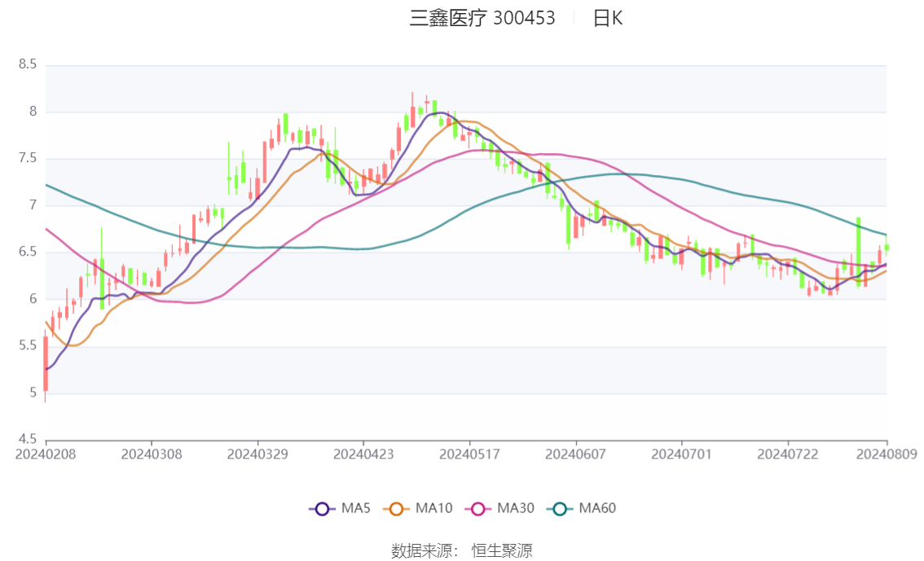Click the 8.5 price axis label
Screen dimensions: 924x561
[x=27, y=64]
